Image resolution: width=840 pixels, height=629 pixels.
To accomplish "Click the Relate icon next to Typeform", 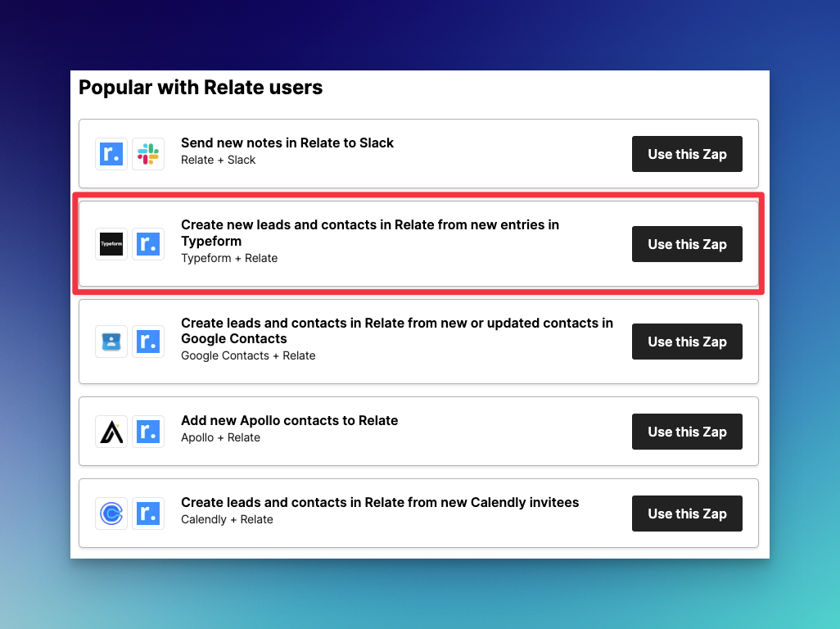I will 148,244.
